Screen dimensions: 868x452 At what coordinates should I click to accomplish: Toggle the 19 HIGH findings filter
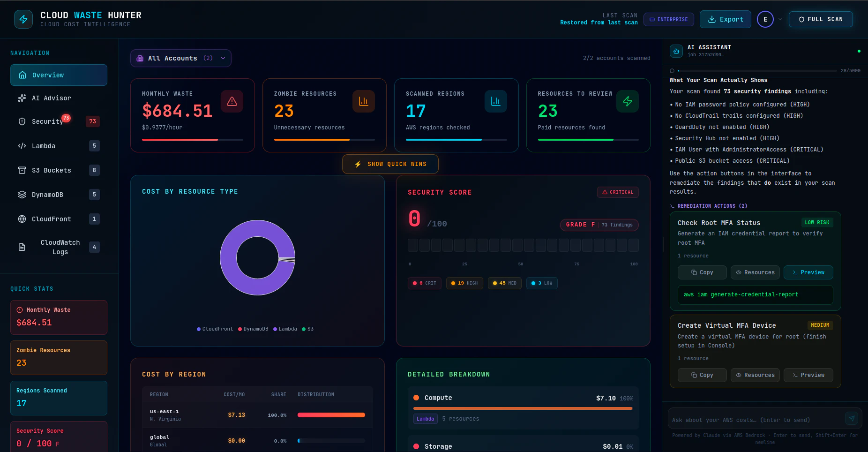[464, 283]
